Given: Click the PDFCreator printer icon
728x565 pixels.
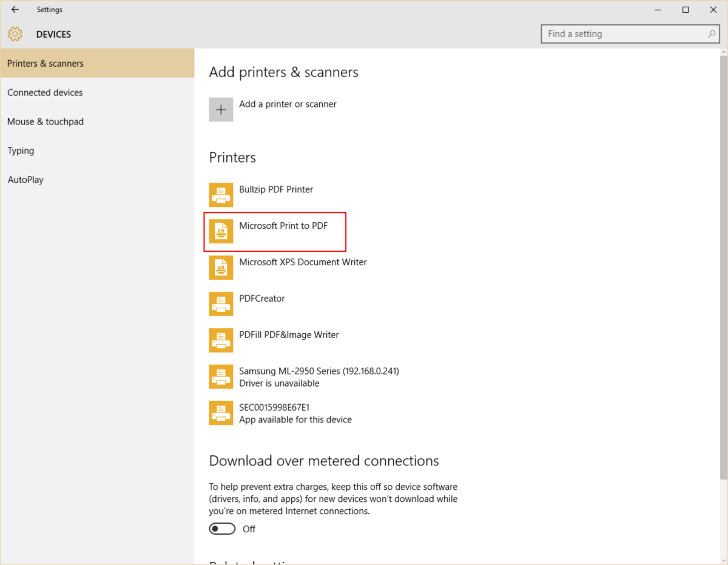Looking at the screenshot, I should [x=221, y=304].
